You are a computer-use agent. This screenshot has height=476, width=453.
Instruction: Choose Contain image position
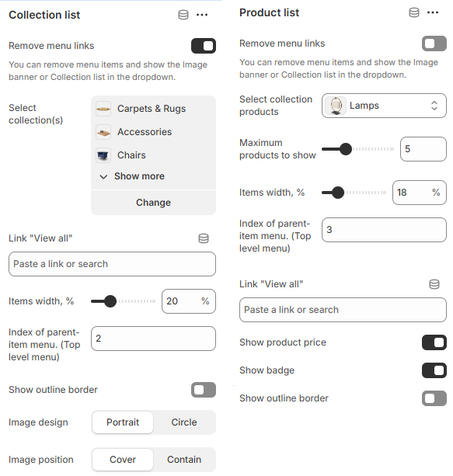[x=184, y=460]
